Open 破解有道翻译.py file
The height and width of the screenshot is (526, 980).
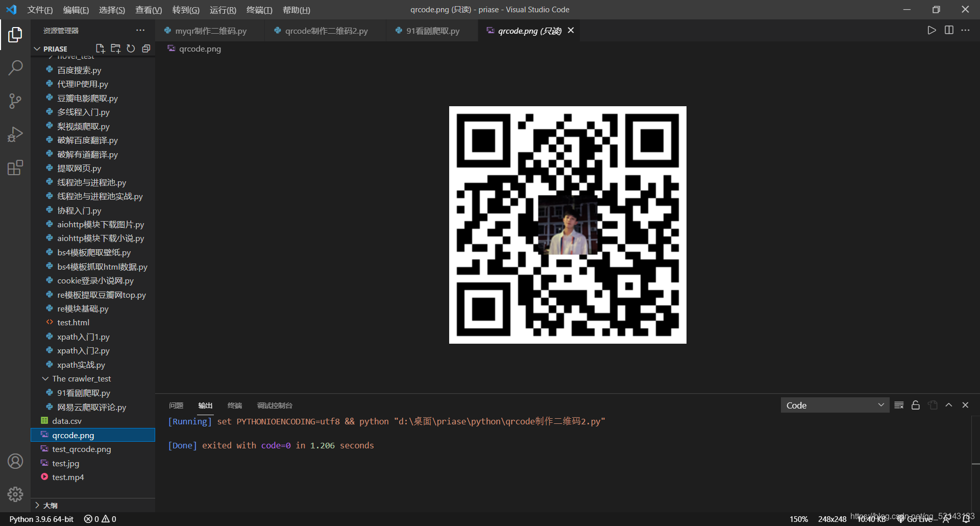click(x=93, y=154)
